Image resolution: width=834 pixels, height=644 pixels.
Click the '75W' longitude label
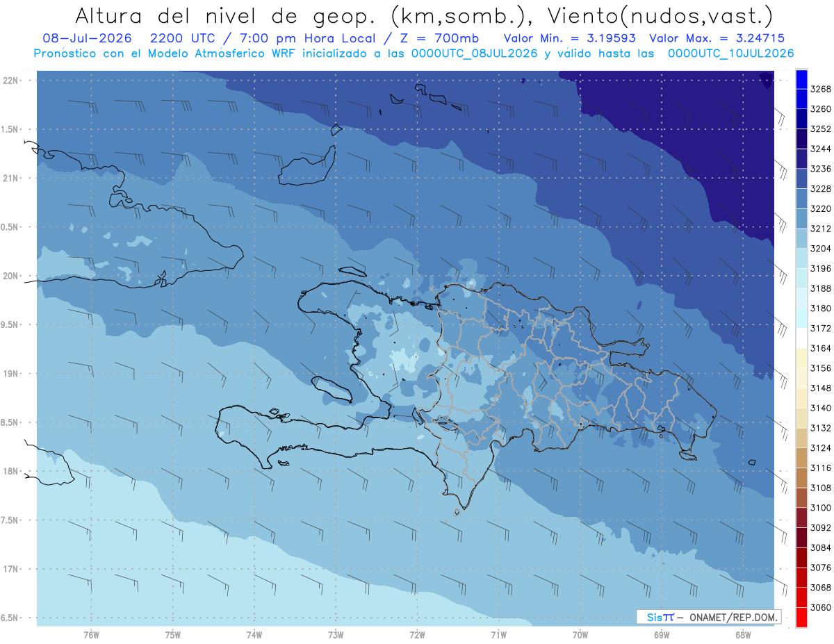(x=173, y=635)
